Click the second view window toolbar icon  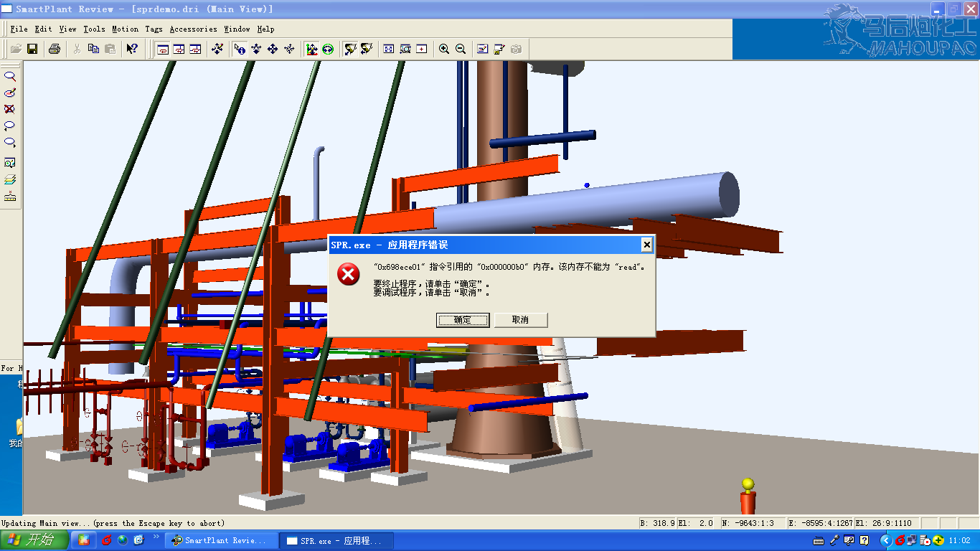point(179,49)
